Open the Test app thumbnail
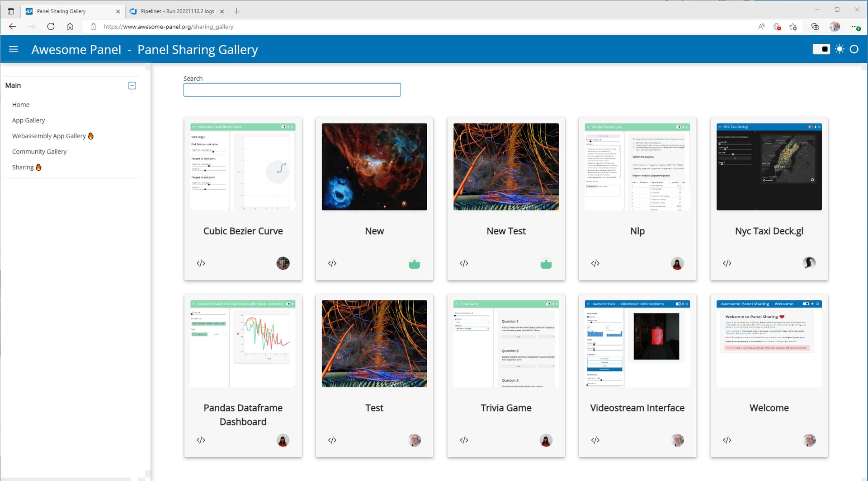The height and width of the screenshot is (481, 868). (x=374, y=344)
